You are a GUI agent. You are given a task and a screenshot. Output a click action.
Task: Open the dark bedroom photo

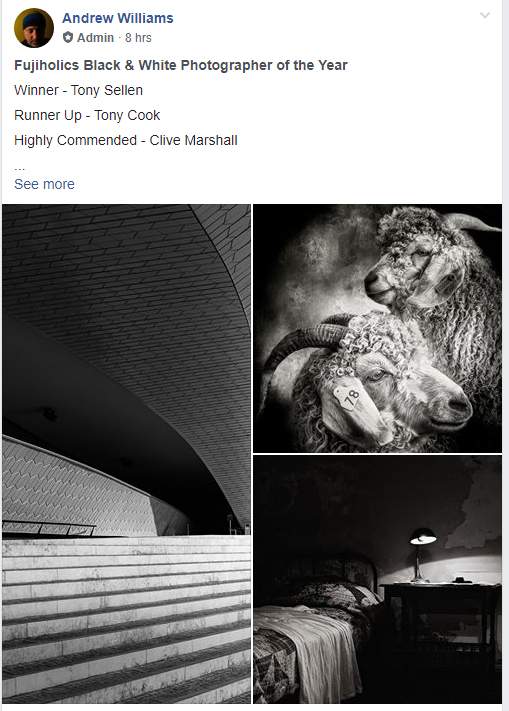pyautogui.click(x=378, y=580)
